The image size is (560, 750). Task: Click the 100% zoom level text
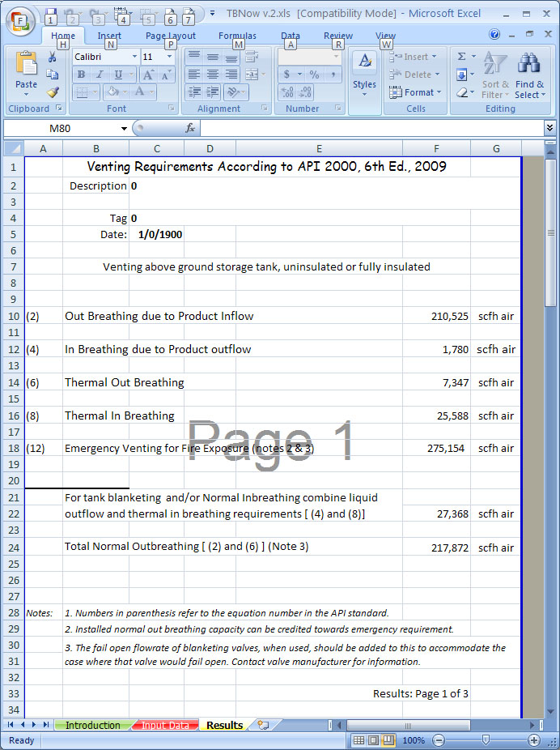pyautogui.click(x=414, y=740)
